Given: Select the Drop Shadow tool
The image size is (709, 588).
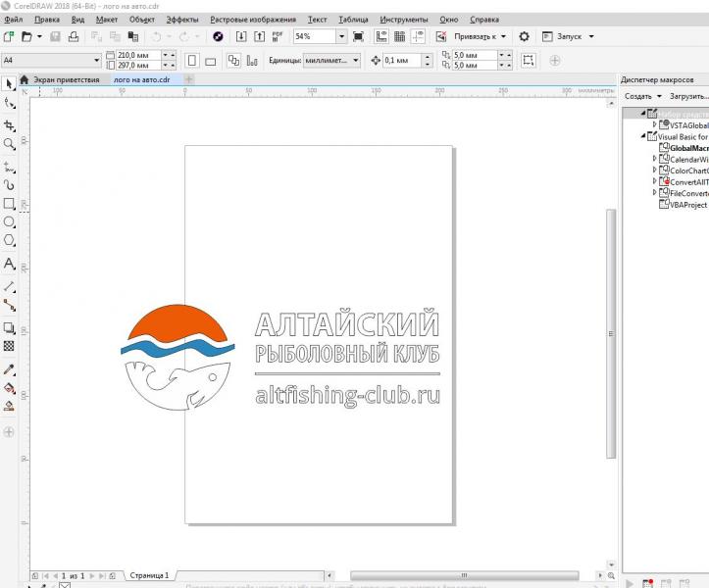Looking at the screenshot, I should pyautogui.click(x=9, y=327).
